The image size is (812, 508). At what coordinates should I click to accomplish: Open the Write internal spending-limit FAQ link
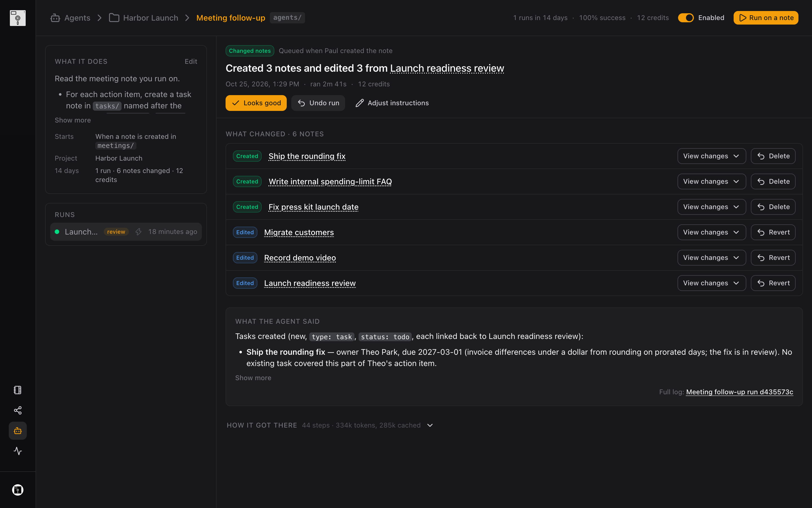tap(330, 181)
